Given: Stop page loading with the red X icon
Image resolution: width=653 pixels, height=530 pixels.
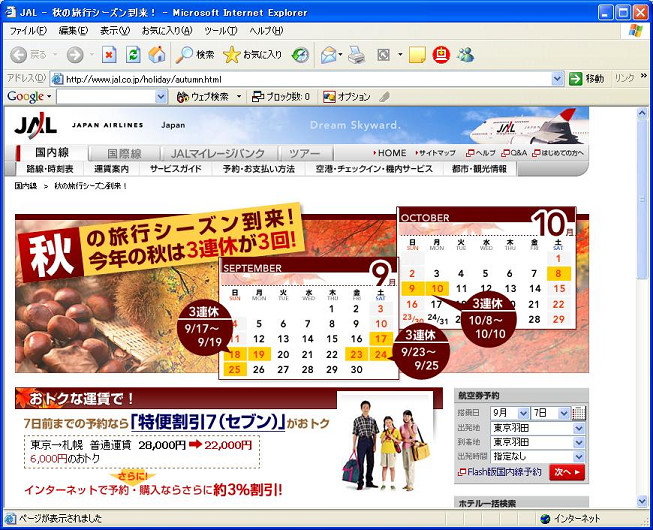Looking at the screenshot, I should (109, 55).
